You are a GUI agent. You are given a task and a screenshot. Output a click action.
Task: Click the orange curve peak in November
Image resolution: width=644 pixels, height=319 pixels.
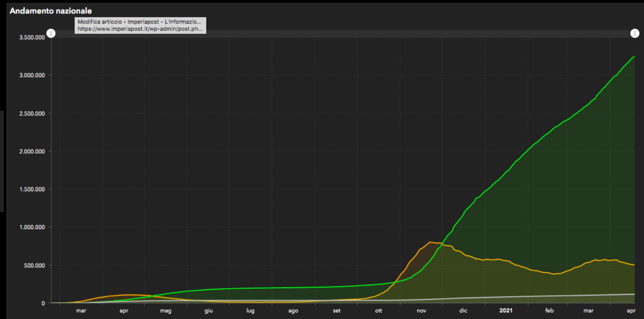point(430,242)
